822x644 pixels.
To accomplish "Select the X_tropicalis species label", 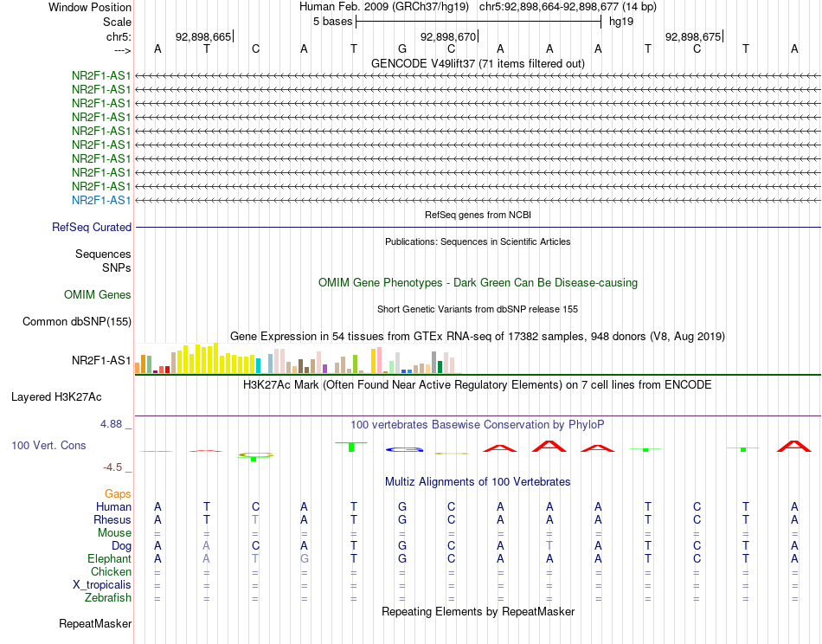I will pyautogui.click(x=102, y=585).
